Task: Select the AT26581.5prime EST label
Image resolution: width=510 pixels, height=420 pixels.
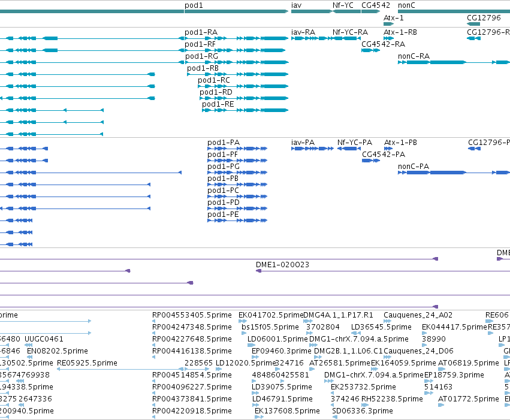Action: (340, 364)
